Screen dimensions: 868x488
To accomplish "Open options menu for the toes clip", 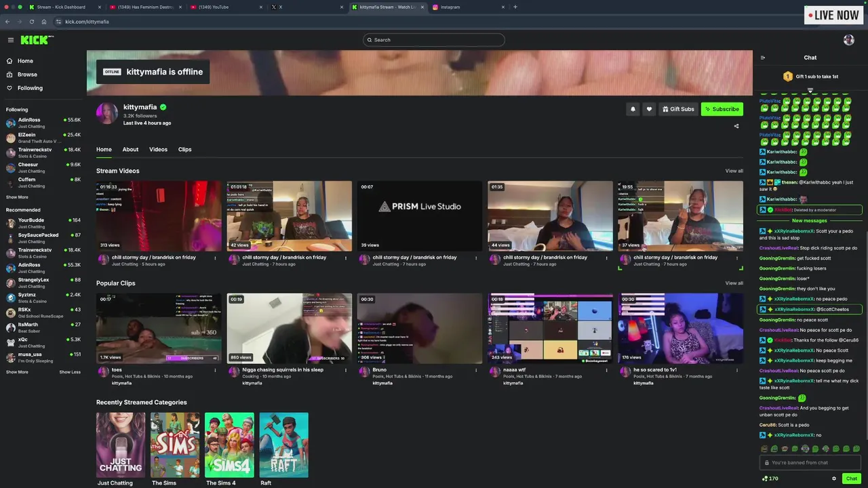I will tap(215, 370).
